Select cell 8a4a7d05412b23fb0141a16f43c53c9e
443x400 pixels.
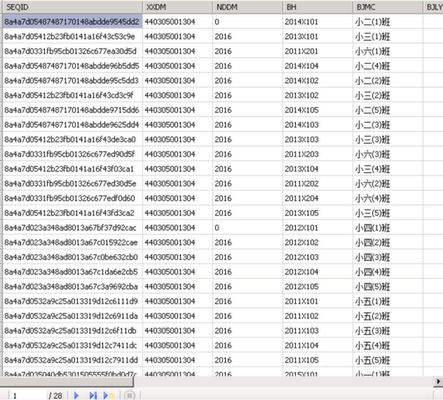(73, 36)
